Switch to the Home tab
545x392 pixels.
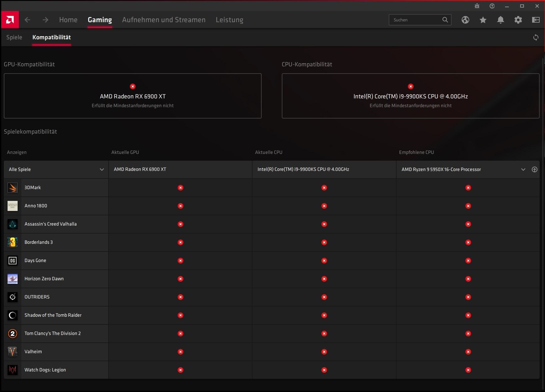(x=68, y=20)
